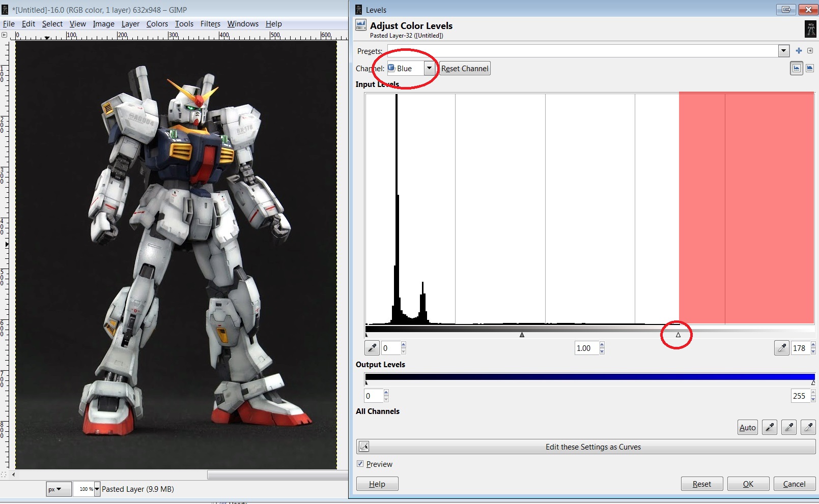Image resolution: width=819 pixels, height=504 pixels.
Task: Open the Select menu
Action: pos(52,24)
